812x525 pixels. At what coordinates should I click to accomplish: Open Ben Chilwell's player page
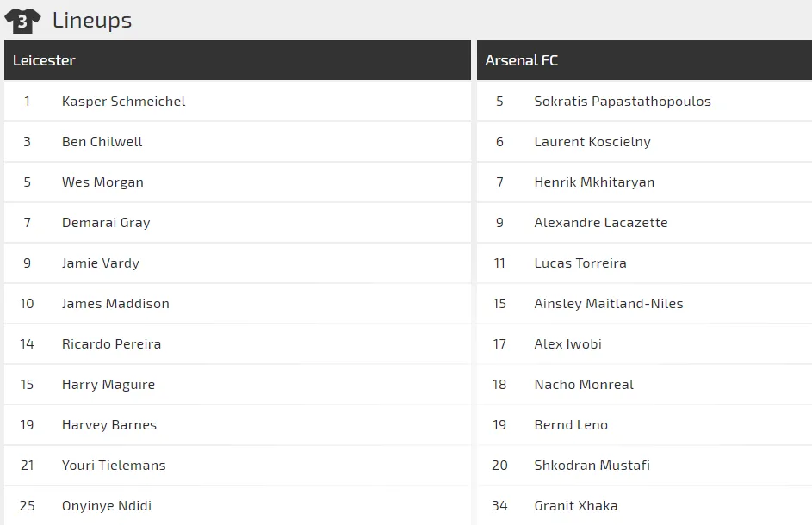(102, 142)
